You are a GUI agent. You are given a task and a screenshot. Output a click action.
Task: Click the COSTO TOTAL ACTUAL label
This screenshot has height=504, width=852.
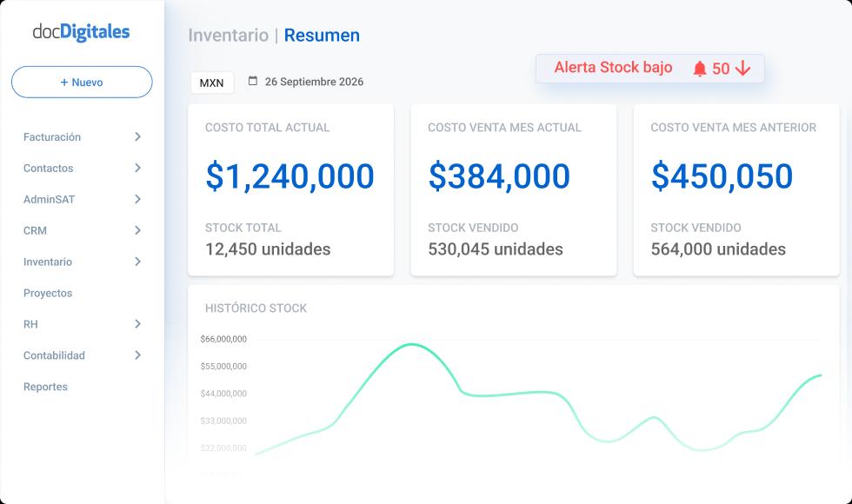tap(268, 128)
